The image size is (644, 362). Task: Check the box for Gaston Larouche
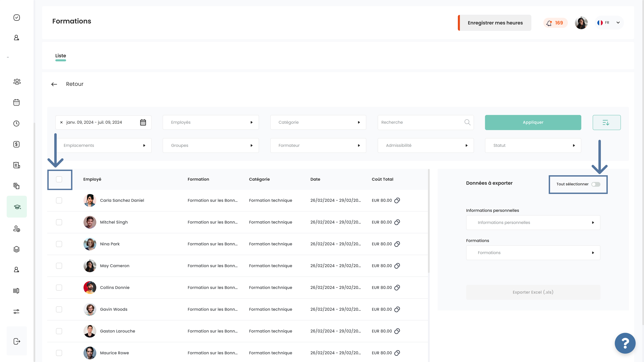(59, 331)
